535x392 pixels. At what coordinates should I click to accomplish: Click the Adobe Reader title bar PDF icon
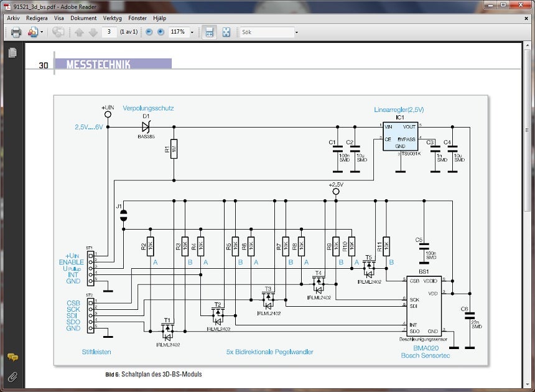click(7, 6)
